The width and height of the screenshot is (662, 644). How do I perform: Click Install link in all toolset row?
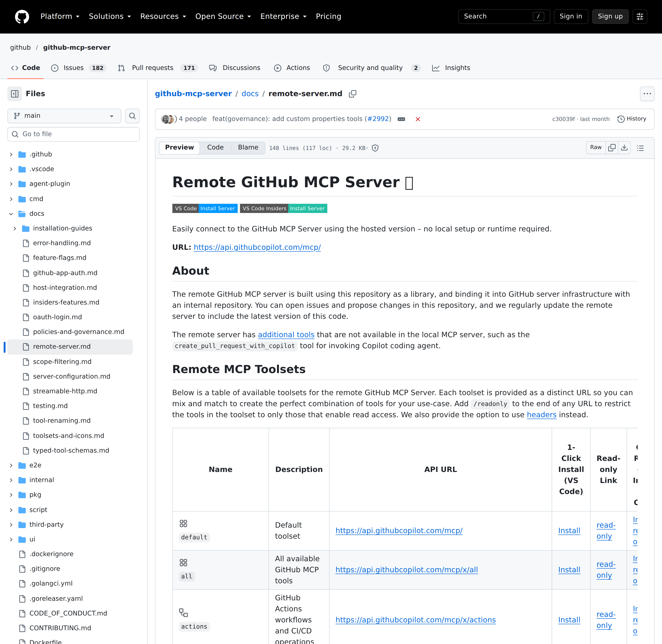(569, 570)
